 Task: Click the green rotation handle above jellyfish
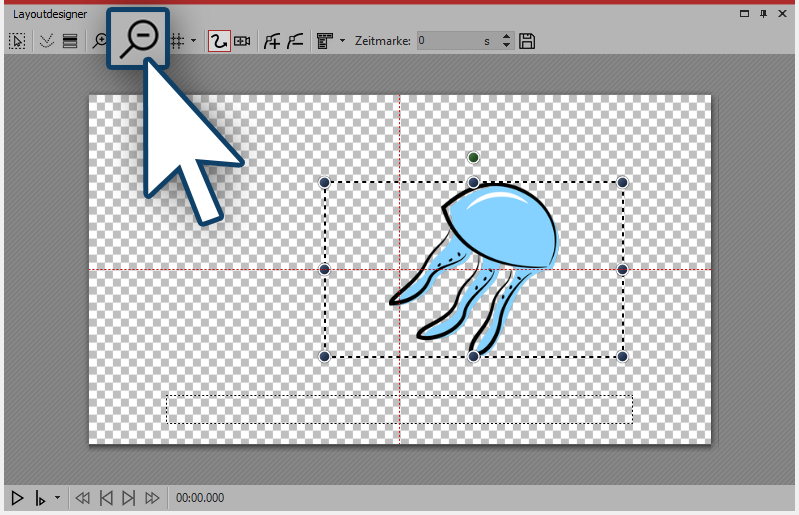click(473, 157)
